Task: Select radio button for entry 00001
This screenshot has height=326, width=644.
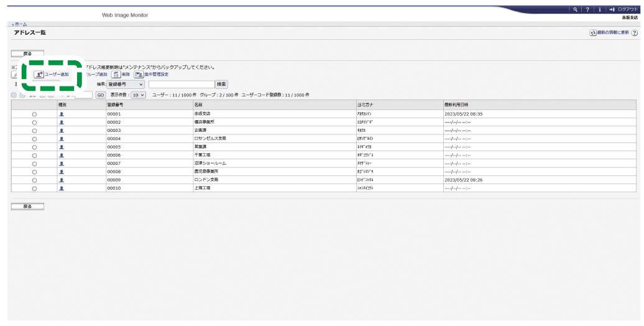Action: tap(34, 114)
